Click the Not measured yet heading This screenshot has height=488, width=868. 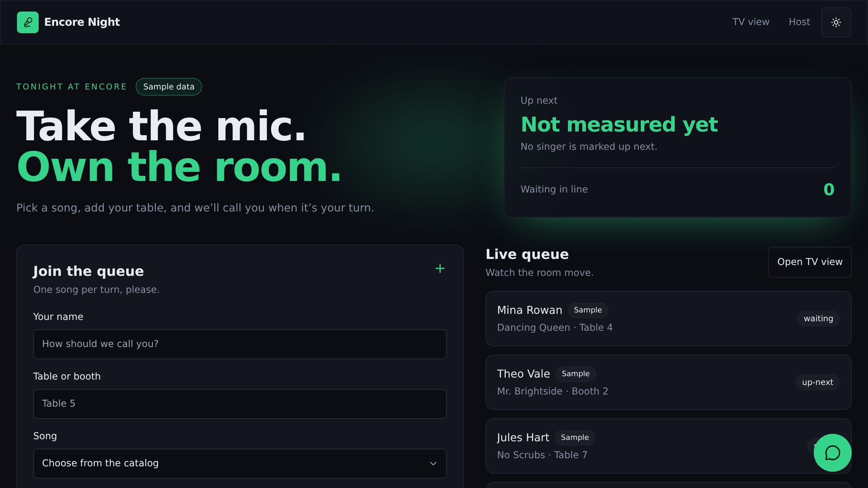619,124
